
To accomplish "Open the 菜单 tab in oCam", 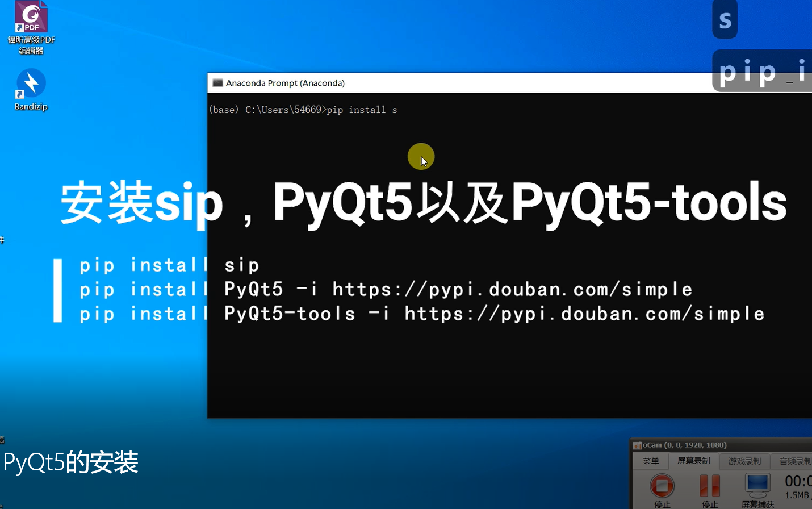I will [x=651, y=461].
